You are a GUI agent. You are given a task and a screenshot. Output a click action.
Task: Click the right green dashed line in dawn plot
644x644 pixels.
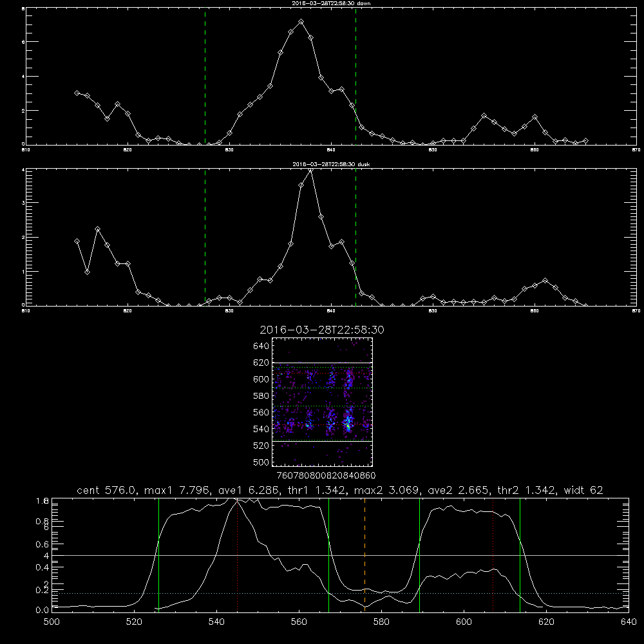point(355,77)
